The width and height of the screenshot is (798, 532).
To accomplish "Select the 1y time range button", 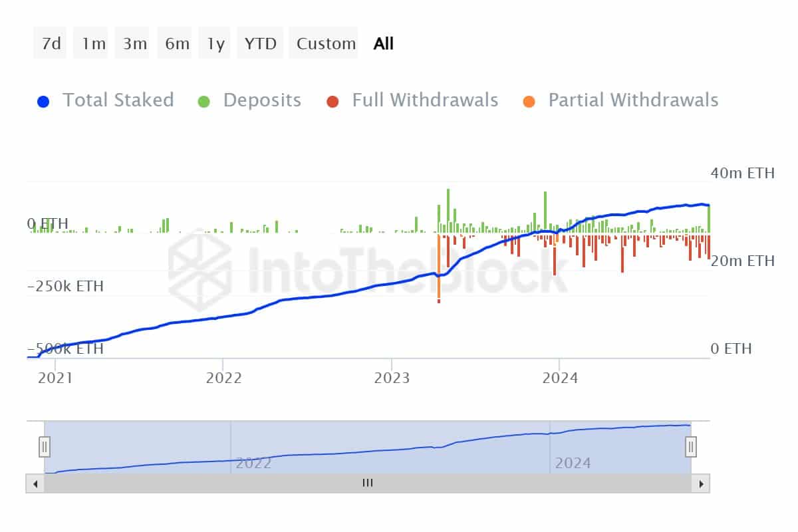I will tap(214, 43).
